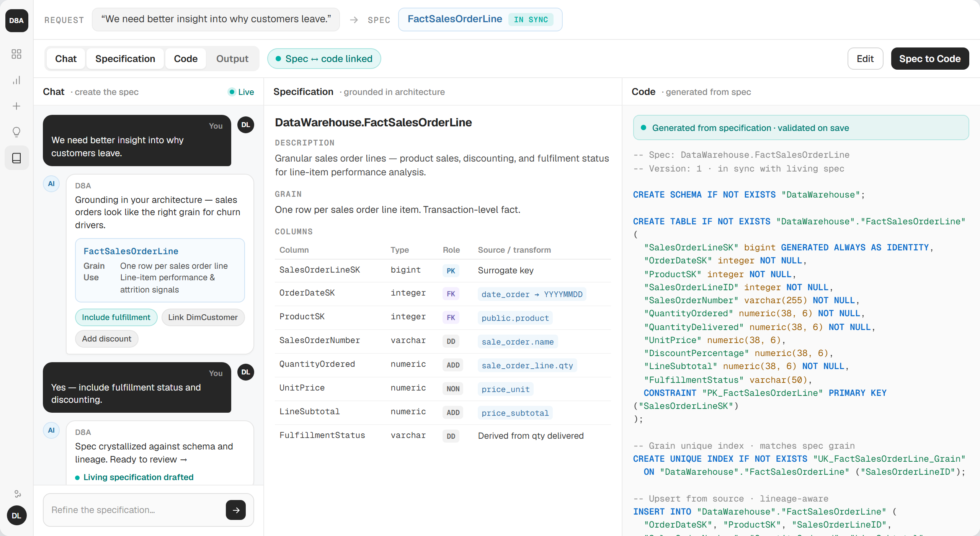This screenshot has width=980, height=536.
Task: Switch to the Code tab
Action: click(186, 59)
